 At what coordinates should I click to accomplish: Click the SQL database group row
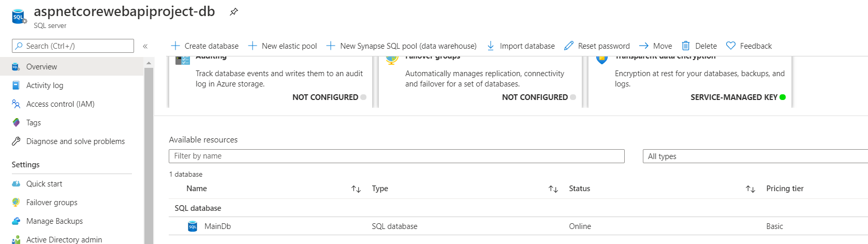click(518, 208)
